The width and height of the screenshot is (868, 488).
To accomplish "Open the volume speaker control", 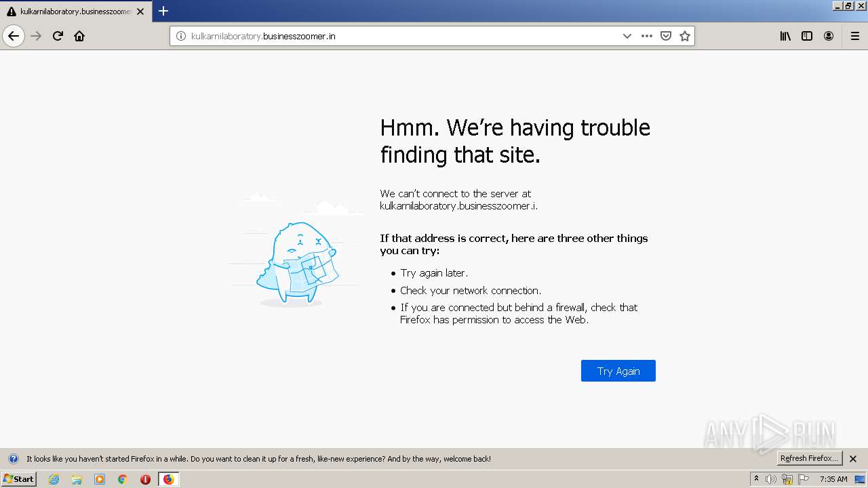I will click(771, 479).
